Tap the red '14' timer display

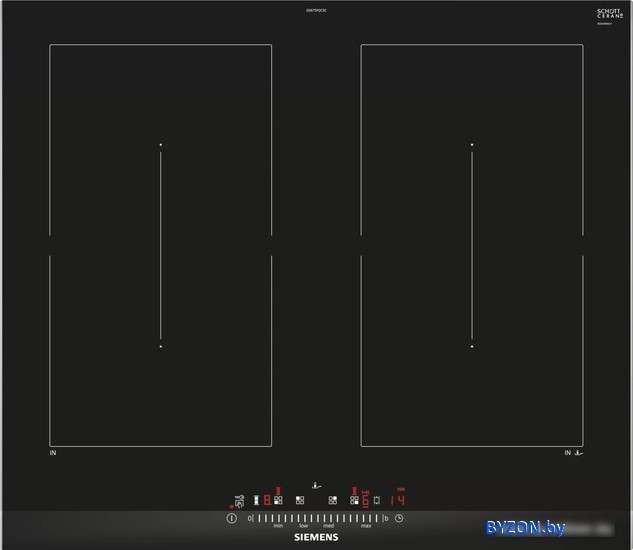pyautogui.click(x=398, y=500)
